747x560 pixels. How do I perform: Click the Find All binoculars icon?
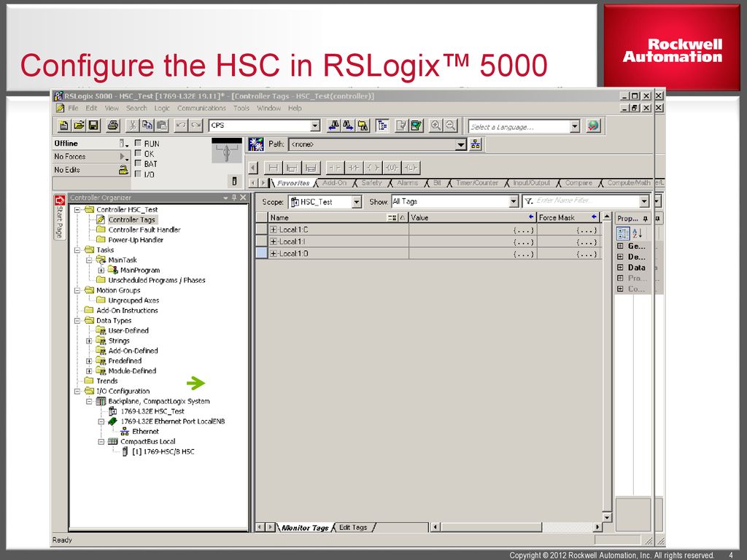[363, 125]
